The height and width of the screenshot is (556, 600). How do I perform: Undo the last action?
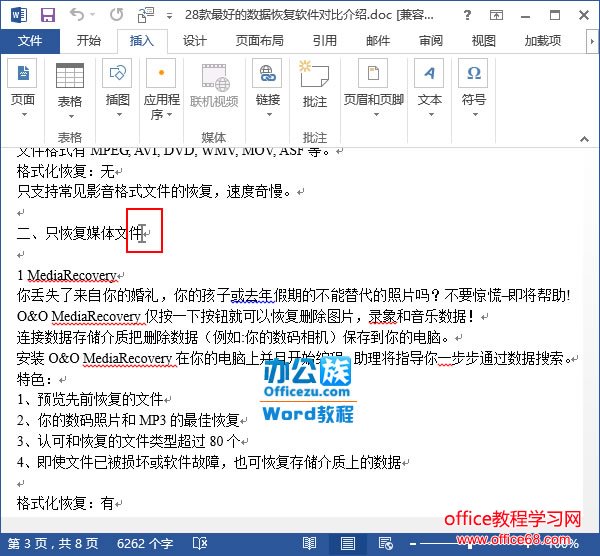tap(77, 15)
